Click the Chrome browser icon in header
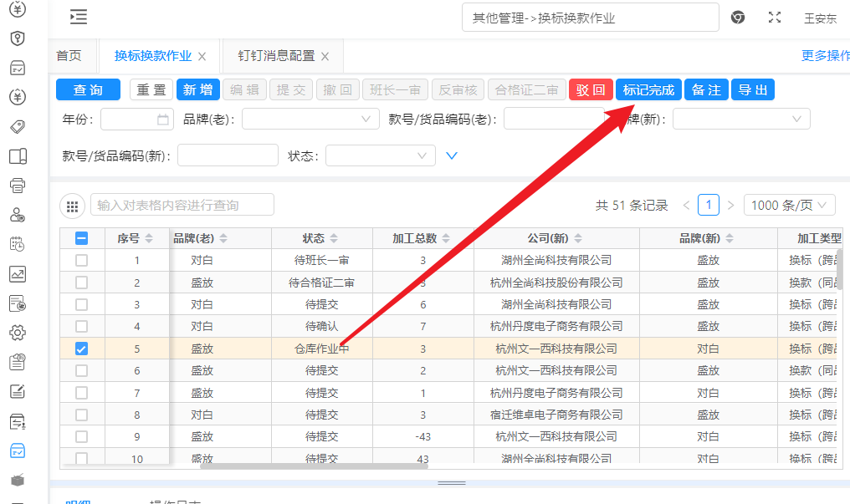 point(738,18)
